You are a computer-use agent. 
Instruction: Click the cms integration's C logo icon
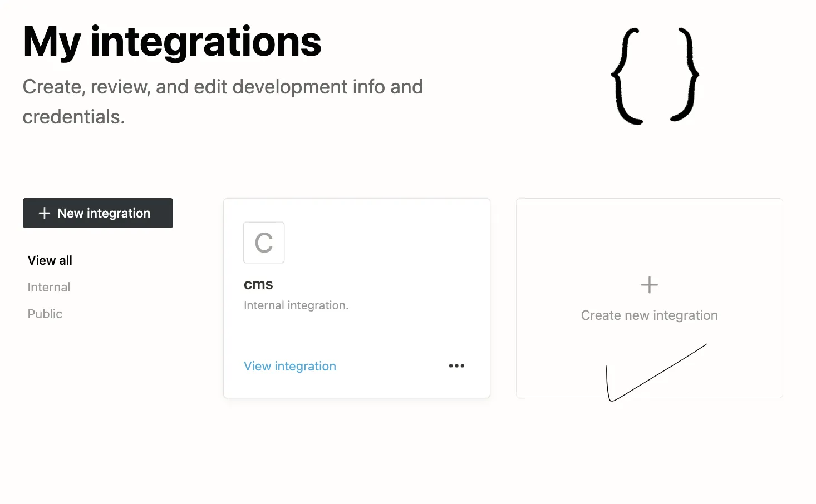click(x=264, y=243)
